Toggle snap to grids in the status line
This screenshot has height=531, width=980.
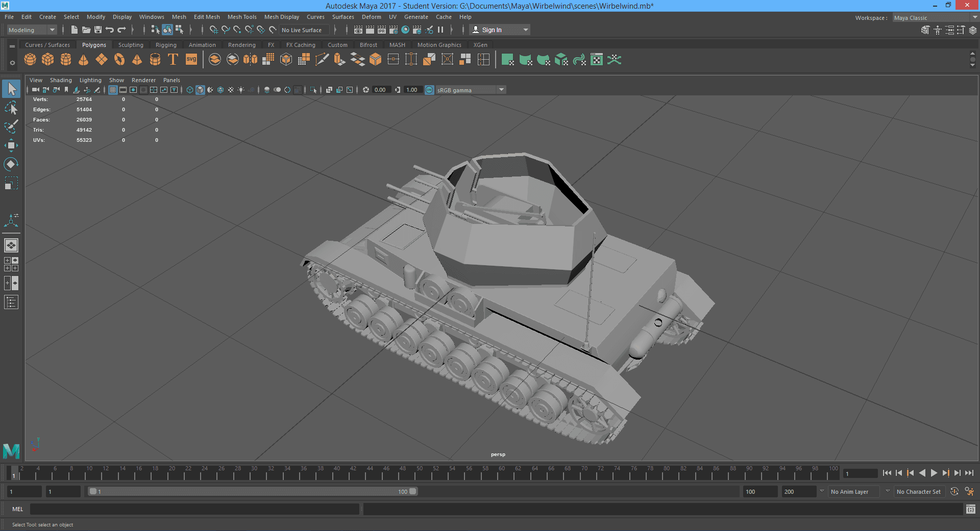(x=213, y=30)
